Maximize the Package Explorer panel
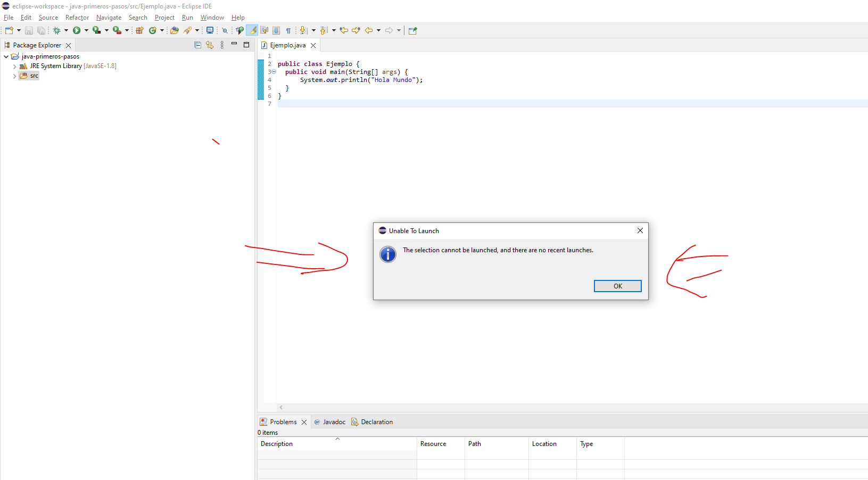868x480 pixels. [x=246, y=45]
